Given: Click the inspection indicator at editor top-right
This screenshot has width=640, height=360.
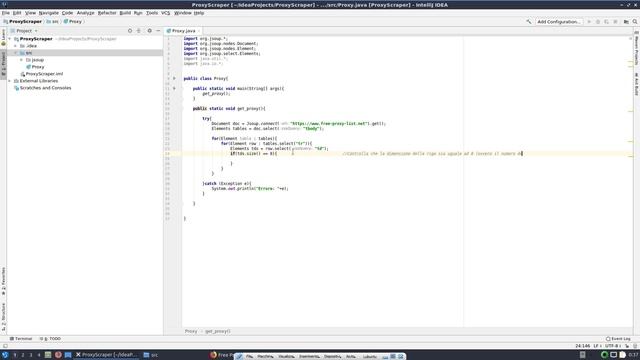Looking at the screenshot, I should pos(631,38).
